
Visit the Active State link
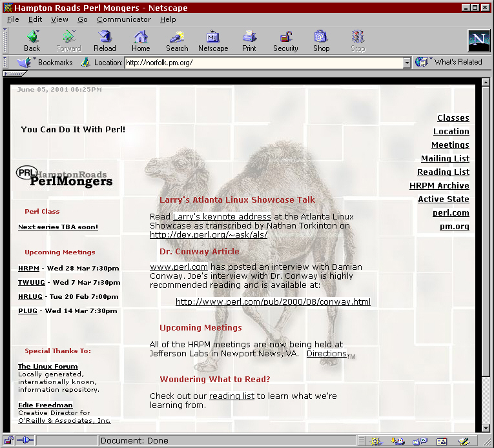pyautogui.click(x=444, y=199)
